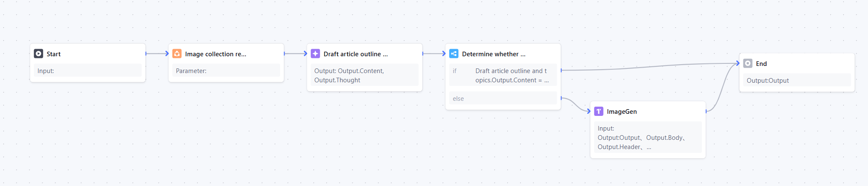Click the purple Draft article outline icon
Viewport: 868px width, 186px height.
point(315,54)
